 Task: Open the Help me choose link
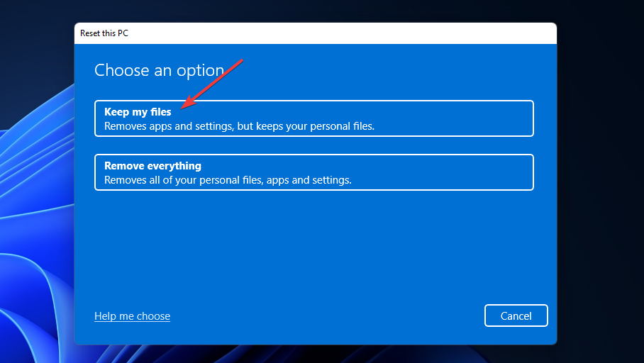coord(132,315)
